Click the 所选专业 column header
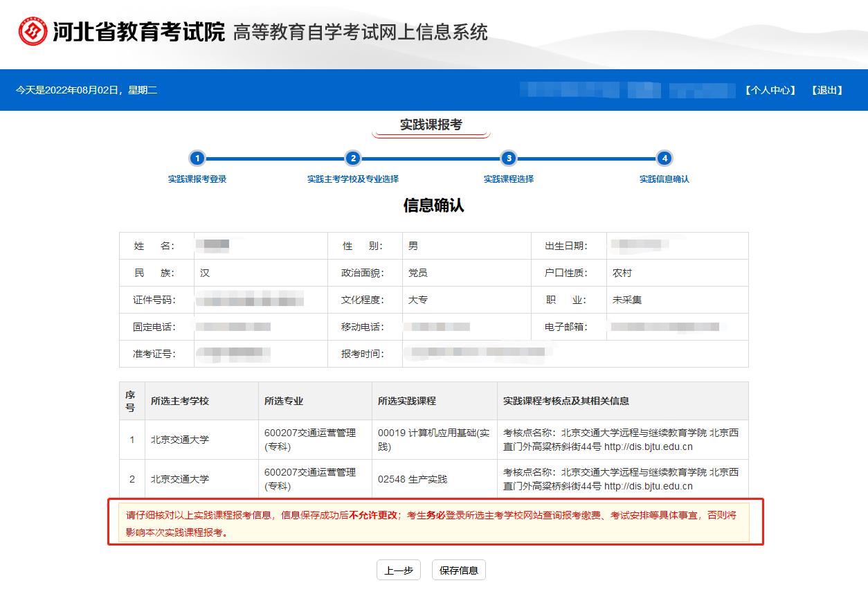Screen dimensions: 868x594 (315, 401)
